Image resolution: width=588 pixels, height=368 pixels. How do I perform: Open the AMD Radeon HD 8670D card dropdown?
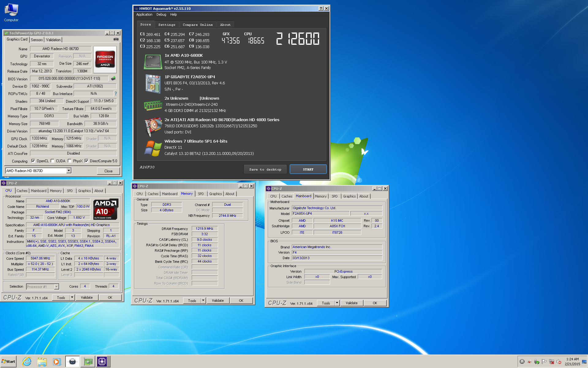(69, 171)
